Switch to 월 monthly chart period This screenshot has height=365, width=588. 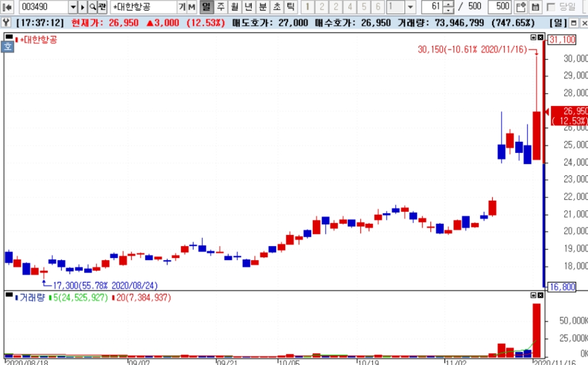[x=235, y=6]
